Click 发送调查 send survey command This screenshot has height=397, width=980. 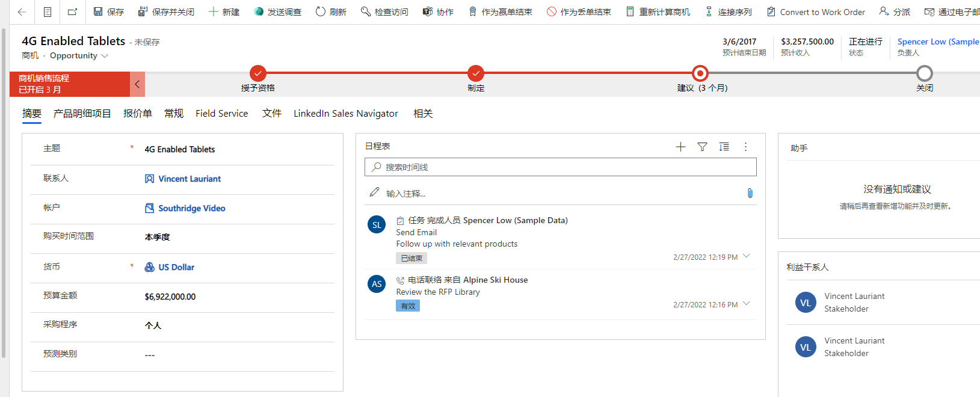point(277,11)
